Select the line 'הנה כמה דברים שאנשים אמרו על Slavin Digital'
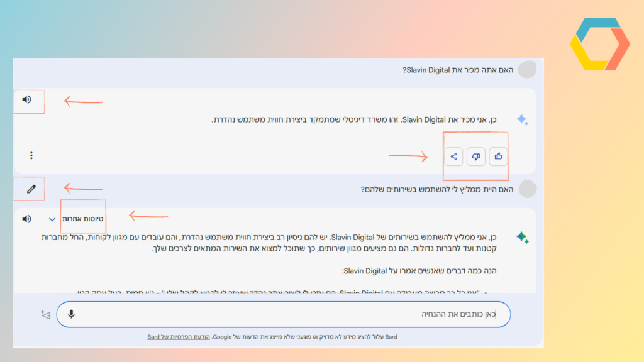This screenshot has height=362, width=644. (x=419, y=271)
